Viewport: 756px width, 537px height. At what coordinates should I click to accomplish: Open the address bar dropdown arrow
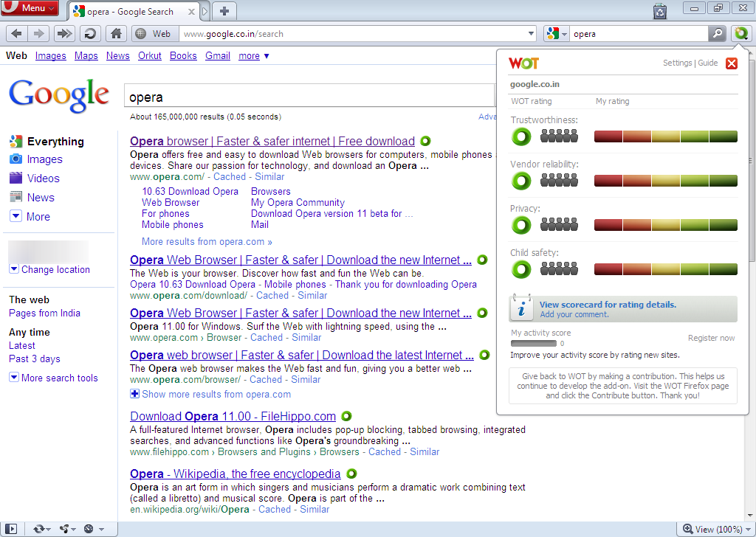pos(531,33)
